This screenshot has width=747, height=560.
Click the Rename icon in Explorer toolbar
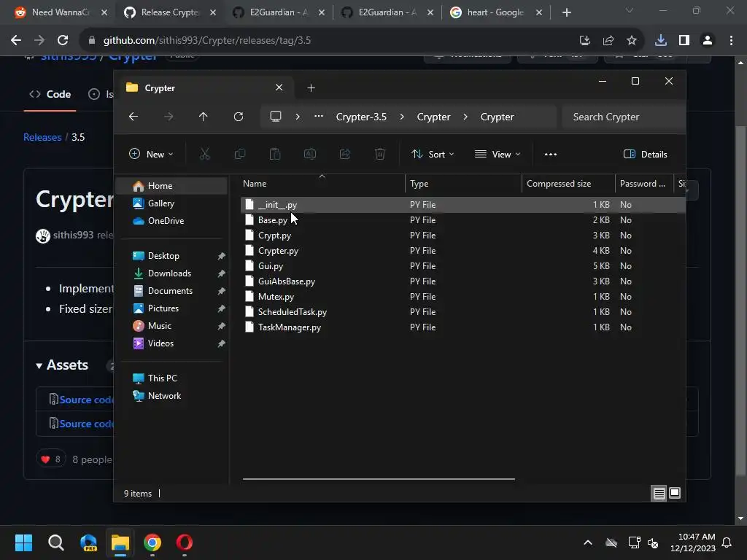pos(310,154)
